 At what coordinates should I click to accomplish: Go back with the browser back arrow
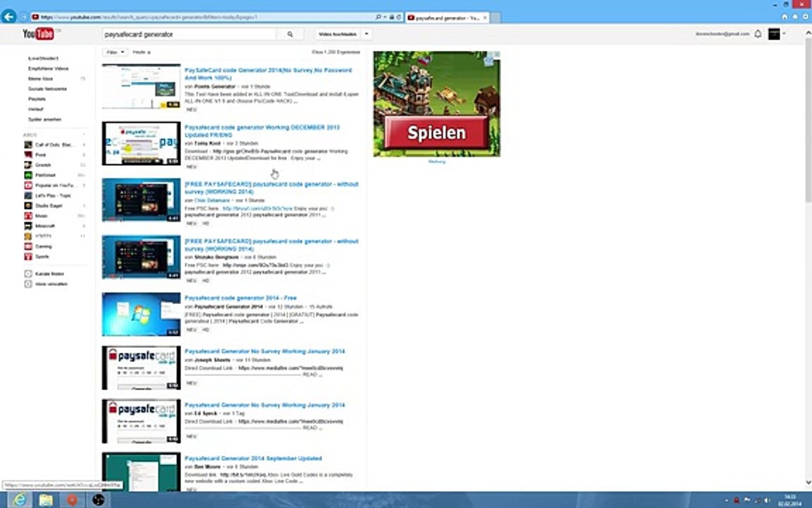click(x=8, y=17)
